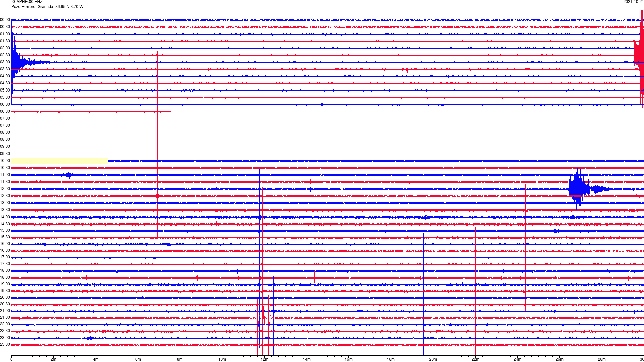Click the 02:00 time row label

point(5,48)
